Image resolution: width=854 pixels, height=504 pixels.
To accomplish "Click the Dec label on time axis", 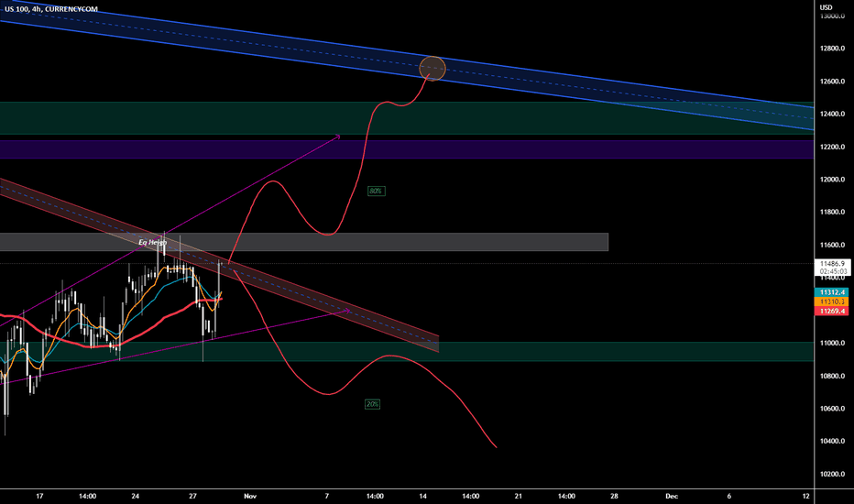I will coord(672,496).
